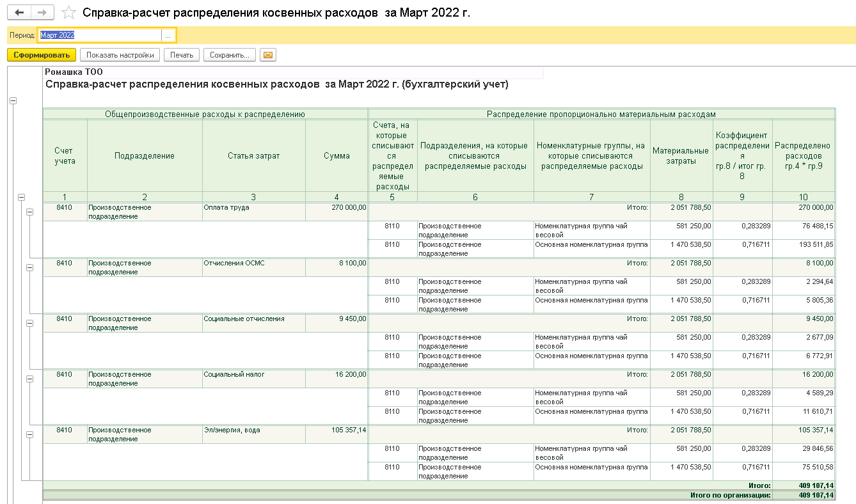The image size is (856, 504).
Task: Collapse the Отчисления ОСМС row group
Action: click(x=29, y=267)
